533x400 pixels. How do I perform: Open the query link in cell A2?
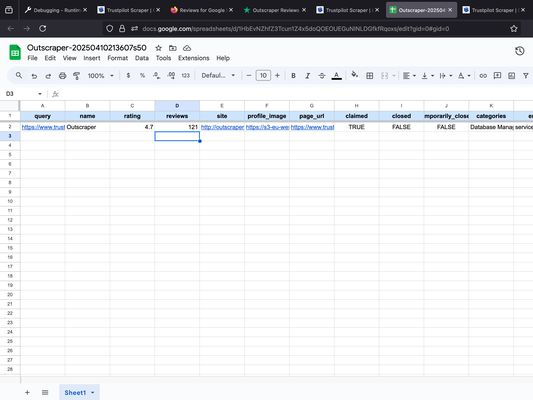click(43, 127)
